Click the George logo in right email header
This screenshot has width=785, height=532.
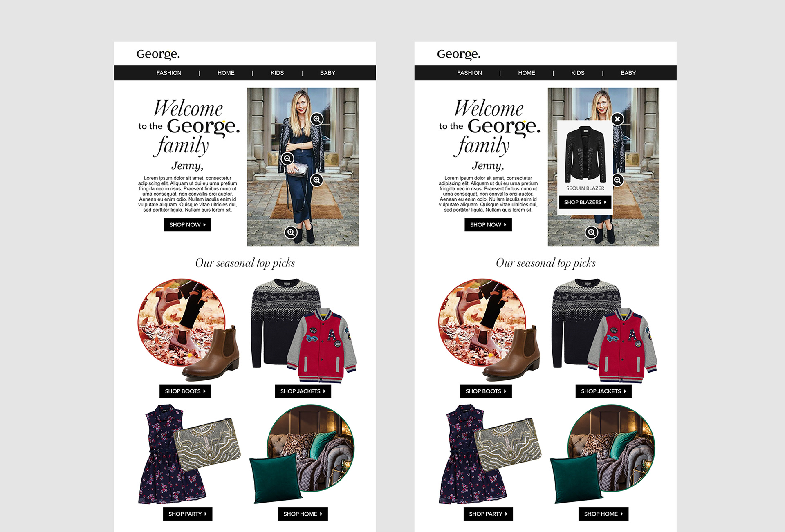[459, 54]
